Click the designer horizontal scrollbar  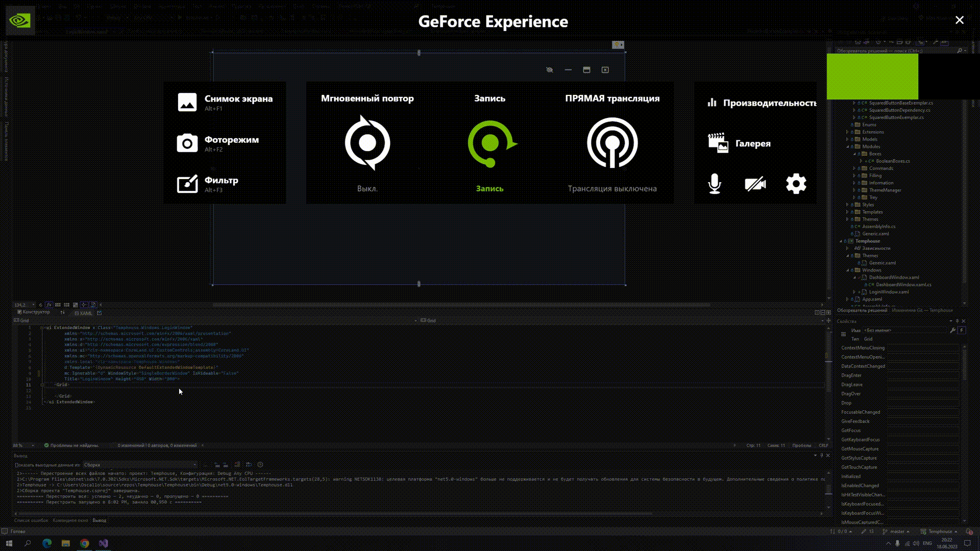pos(461,305)
